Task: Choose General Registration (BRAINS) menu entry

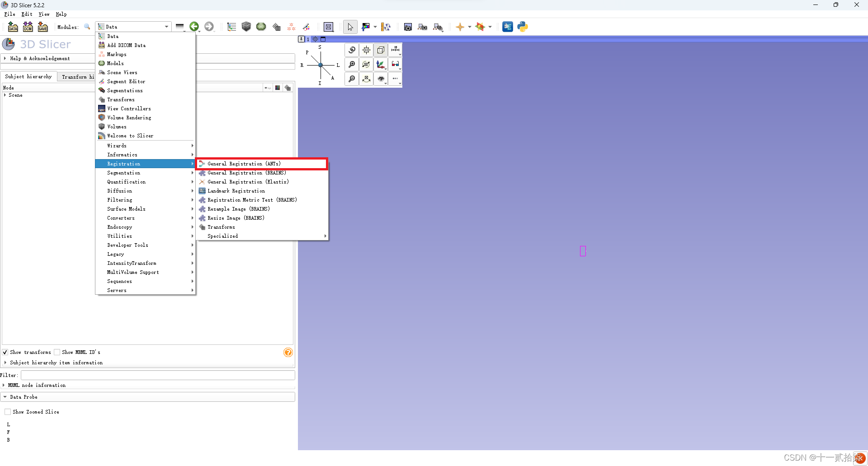Action: click(x=261, y=173)
